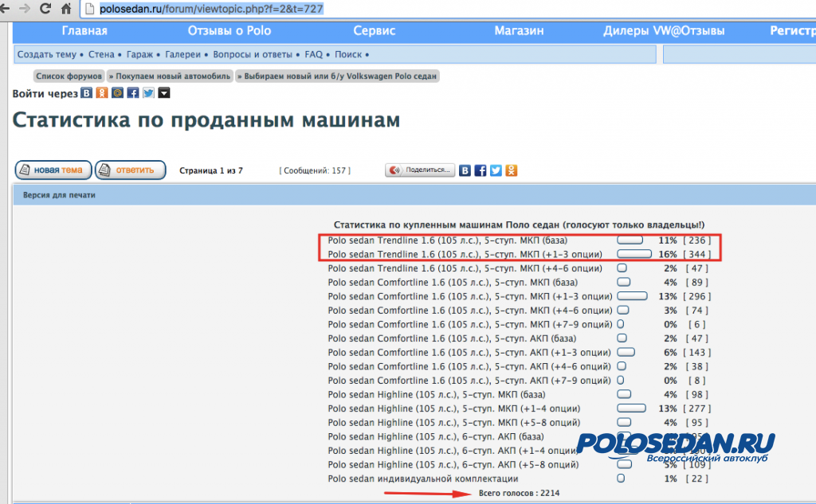Screen dimensions: 816x504
Task: Select text Страница 1 из 7
Action: pos(210,170)
